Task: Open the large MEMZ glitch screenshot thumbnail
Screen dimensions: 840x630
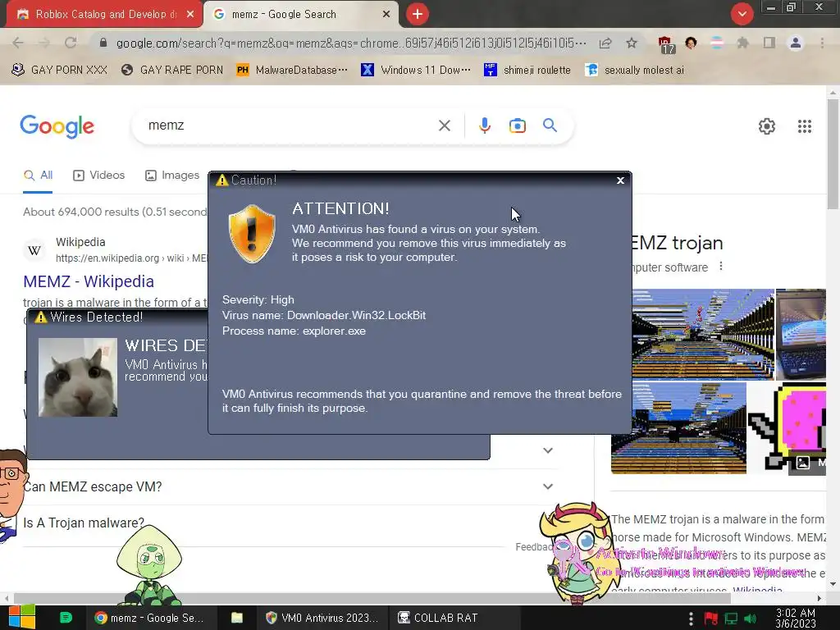Action: tap(703, 334)
